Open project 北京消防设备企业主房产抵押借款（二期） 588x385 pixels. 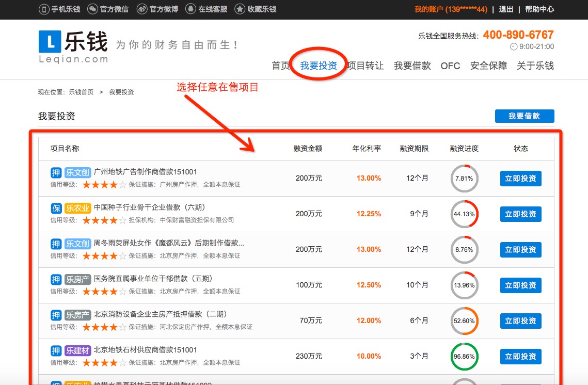160,314
